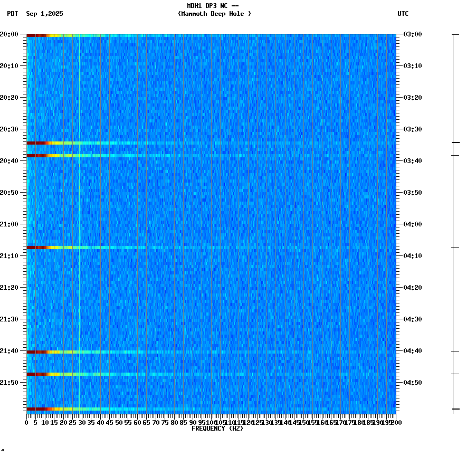
Task: Select the 100 Hz frequency label
Action: [x=210, y=422]
